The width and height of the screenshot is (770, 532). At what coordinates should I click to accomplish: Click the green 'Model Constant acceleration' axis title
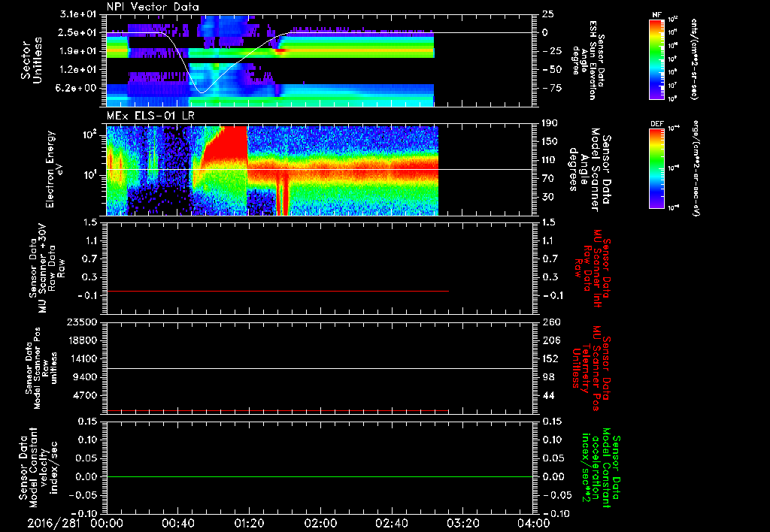601,466
